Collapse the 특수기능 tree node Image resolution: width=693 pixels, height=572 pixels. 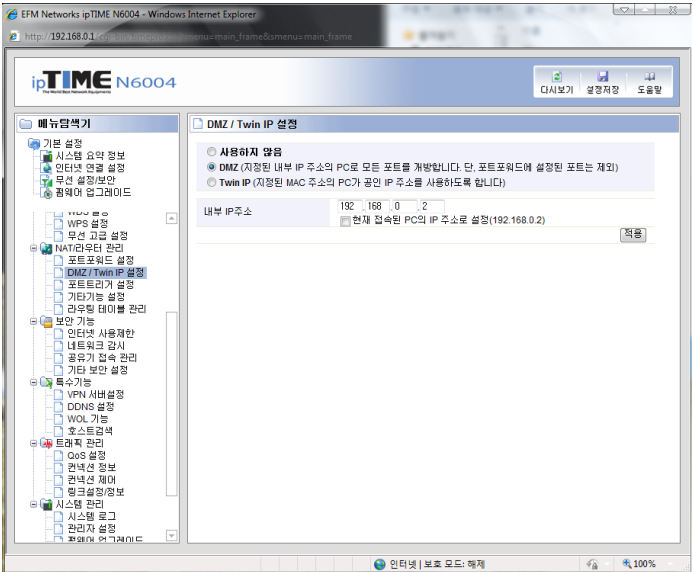(x=34, y=382)
